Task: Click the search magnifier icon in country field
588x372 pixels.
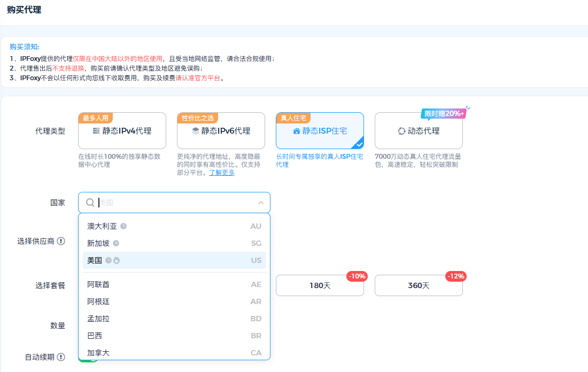Action: [90, 203]
